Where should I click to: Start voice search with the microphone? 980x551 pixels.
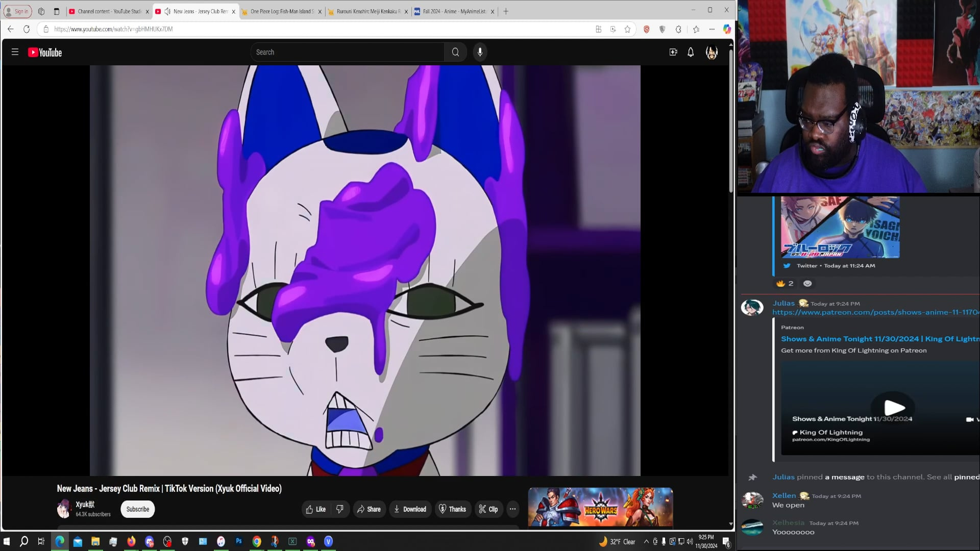pyautogui.click(x=480, y=52)
